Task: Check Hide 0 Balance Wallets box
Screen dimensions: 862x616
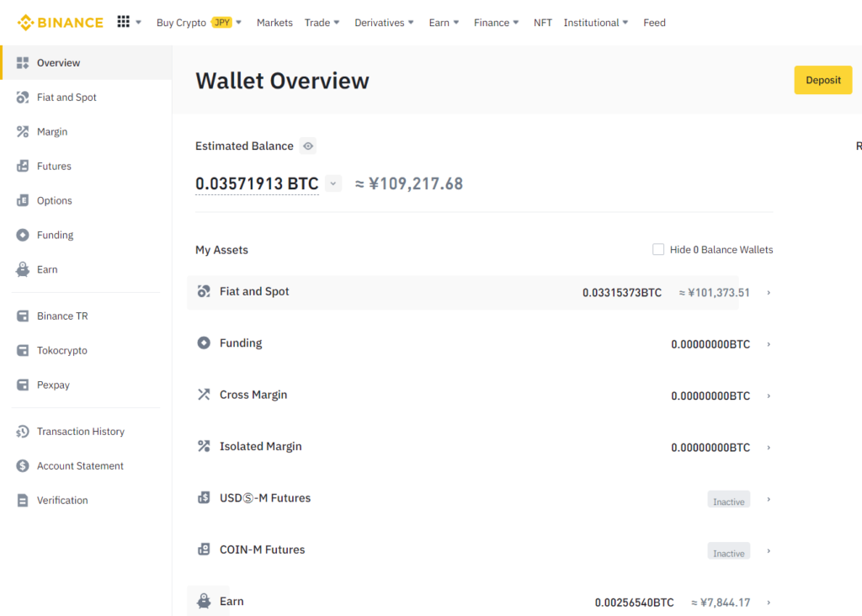Action: click(x=658, y=250)
